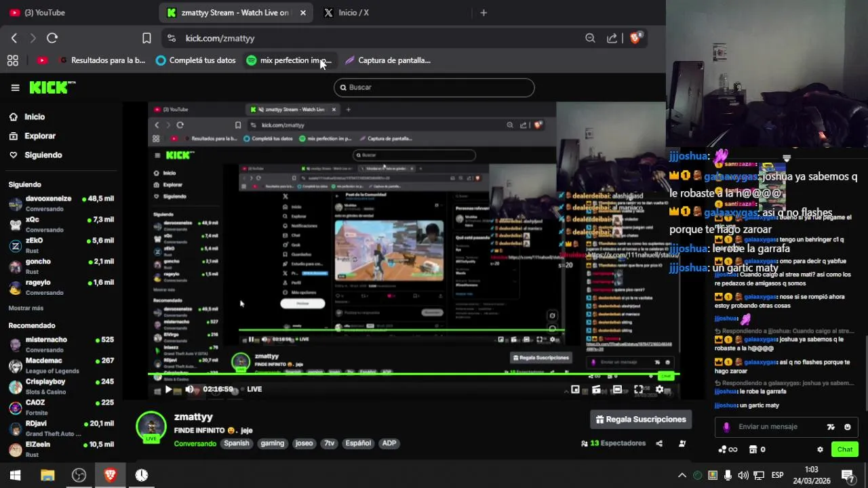
Task: Open chat settings gear icon
Action: pos(820,449)
